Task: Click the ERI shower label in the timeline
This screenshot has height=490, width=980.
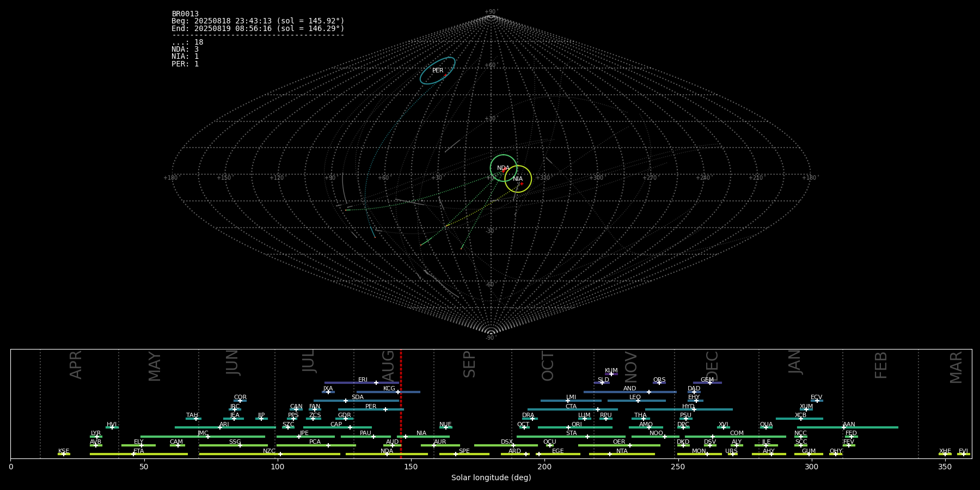Action: pos(363,380)
